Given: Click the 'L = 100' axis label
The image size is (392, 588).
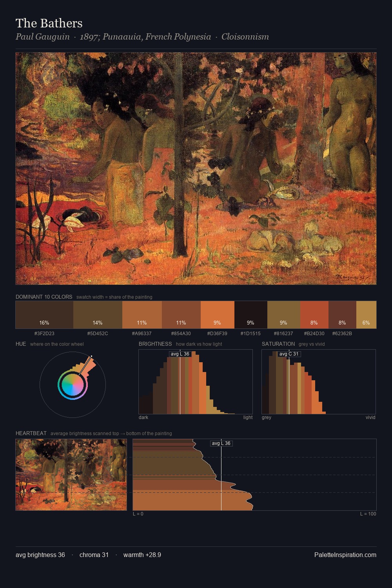Looking at the screenshot, I should coord(368,514).
